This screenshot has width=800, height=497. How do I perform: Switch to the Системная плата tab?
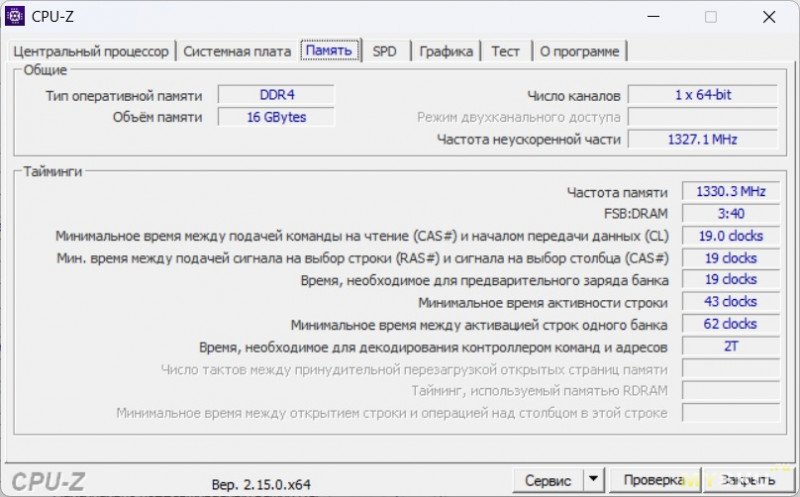coord(237,51)
